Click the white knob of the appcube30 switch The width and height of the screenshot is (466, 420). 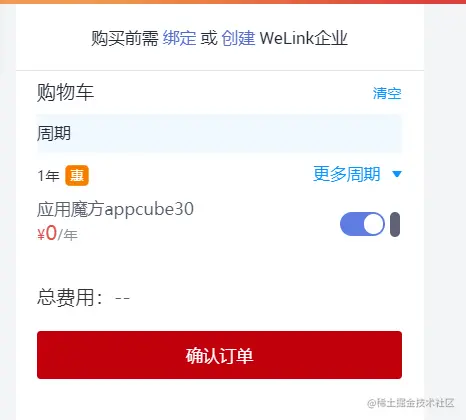(374, 224)
